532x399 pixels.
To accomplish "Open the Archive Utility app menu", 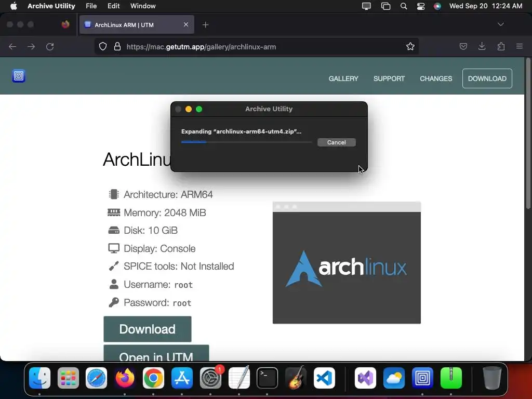I will [x=51, y=6].
